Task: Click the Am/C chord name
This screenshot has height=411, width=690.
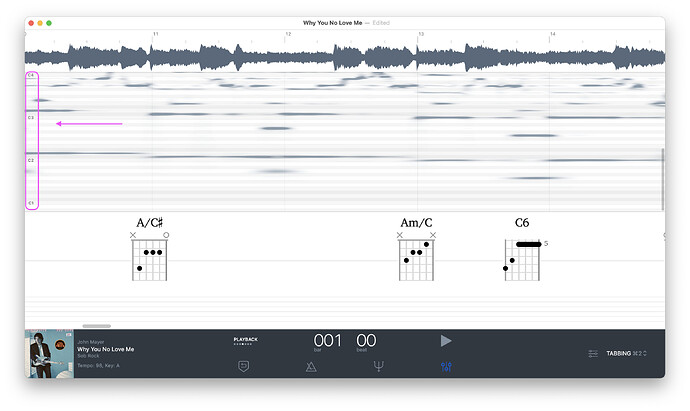Action: (x=416, y=223)
